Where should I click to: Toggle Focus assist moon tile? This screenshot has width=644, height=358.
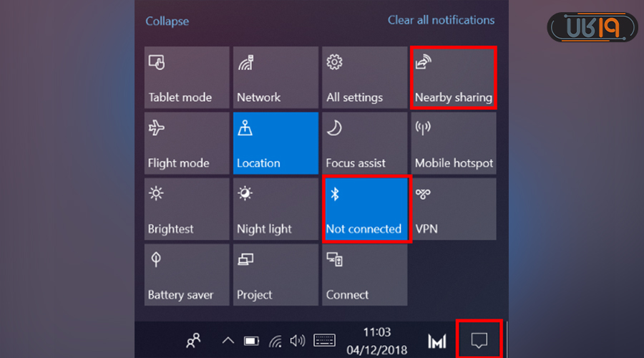(x=364, y=143)
